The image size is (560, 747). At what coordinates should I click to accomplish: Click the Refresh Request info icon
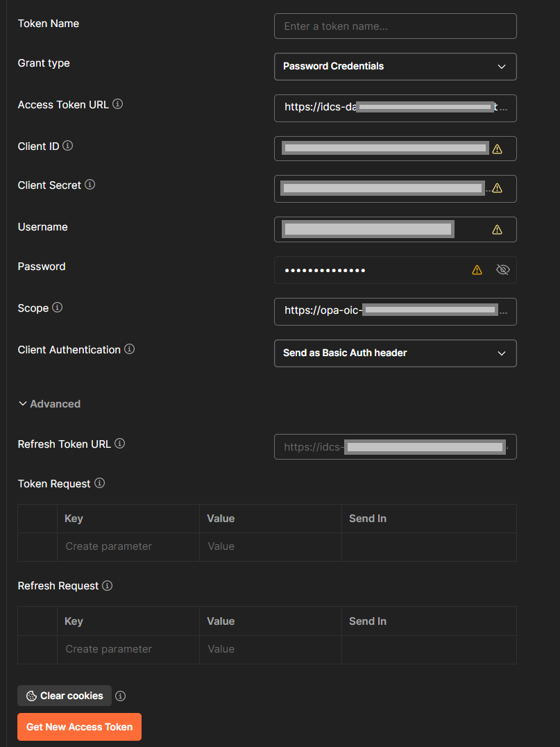point(108,585)
